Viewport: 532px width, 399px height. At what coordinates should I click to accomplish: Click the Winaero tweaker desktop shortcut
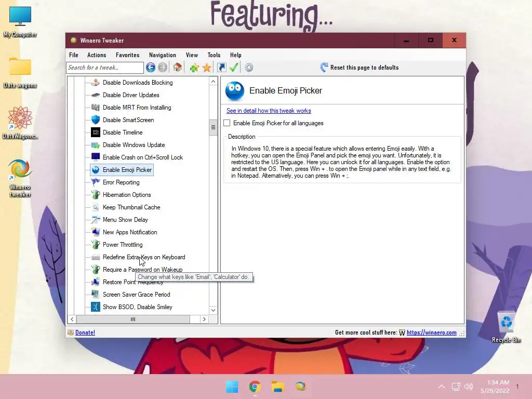[20, 178]
